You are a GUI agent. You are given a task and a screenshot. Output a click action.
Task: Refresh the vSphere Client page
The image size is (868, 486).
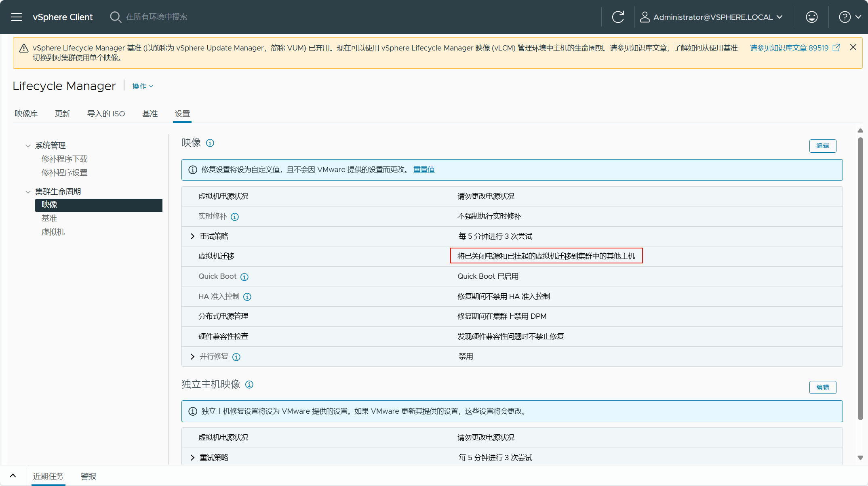click(618, 17)
